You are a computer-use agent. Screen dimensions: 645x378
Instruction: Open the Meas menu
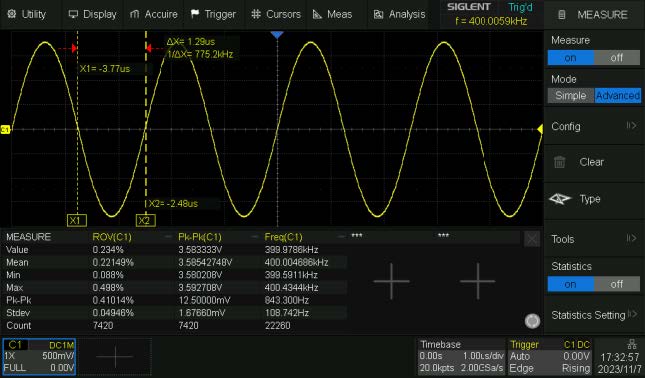pyautogui.click(x=332, y=14)
